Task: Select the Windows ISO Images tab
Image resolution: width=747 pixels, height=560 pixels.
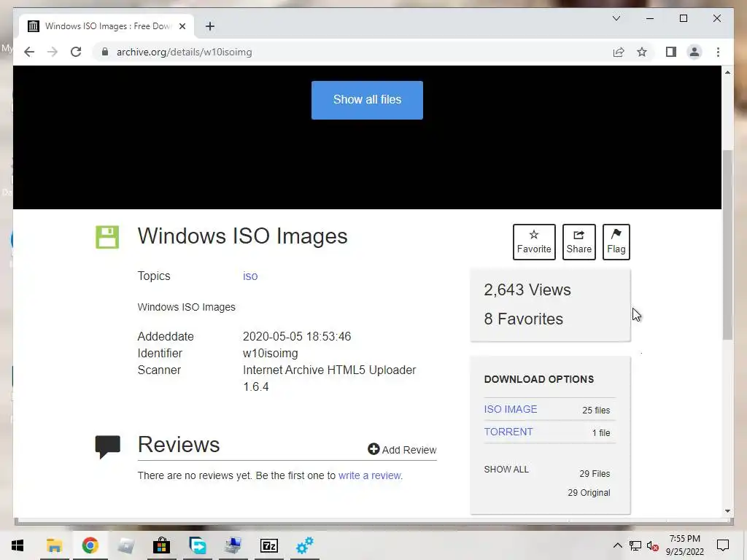Action: pos(107,26)
